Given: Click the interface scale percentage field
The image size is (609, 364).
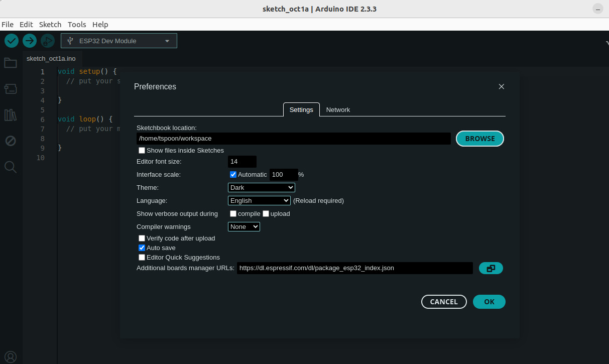Looking at the screenshot, I should [284, 175].
